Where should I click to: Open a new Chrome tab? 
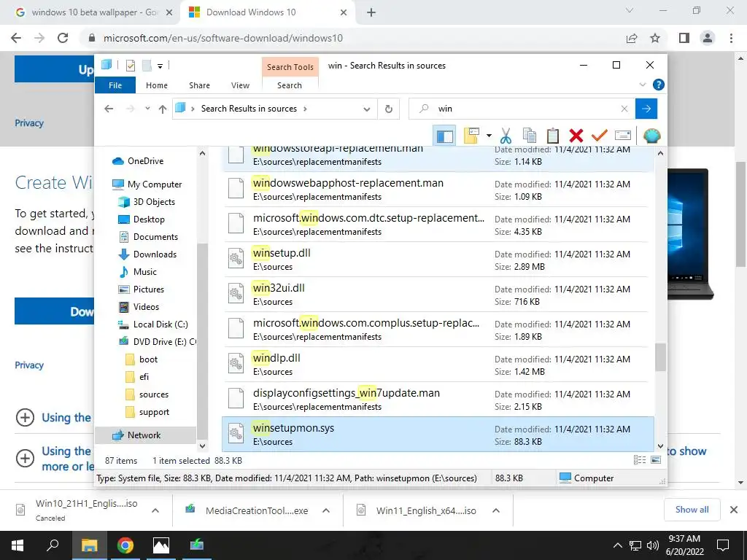click(x=371, y=12)
